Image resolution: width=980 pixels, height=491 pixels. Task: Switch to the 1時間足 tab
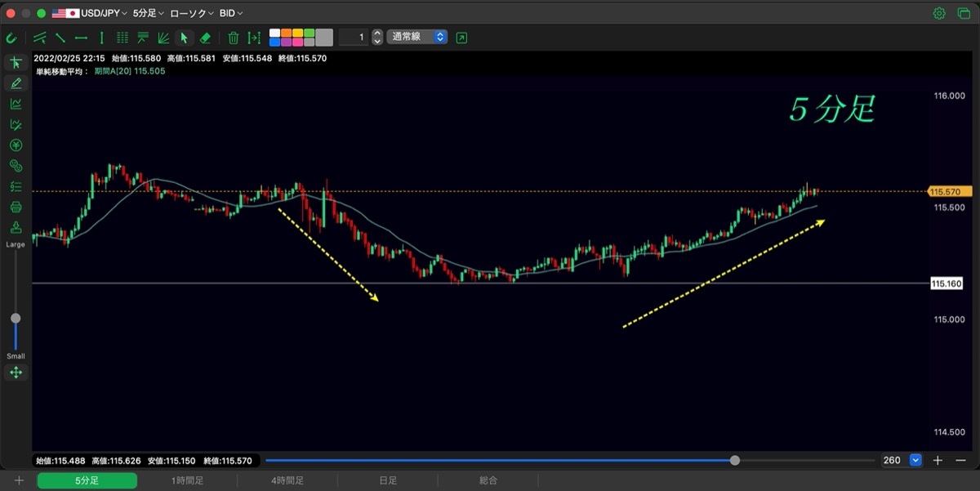click(x=187, y=480)
